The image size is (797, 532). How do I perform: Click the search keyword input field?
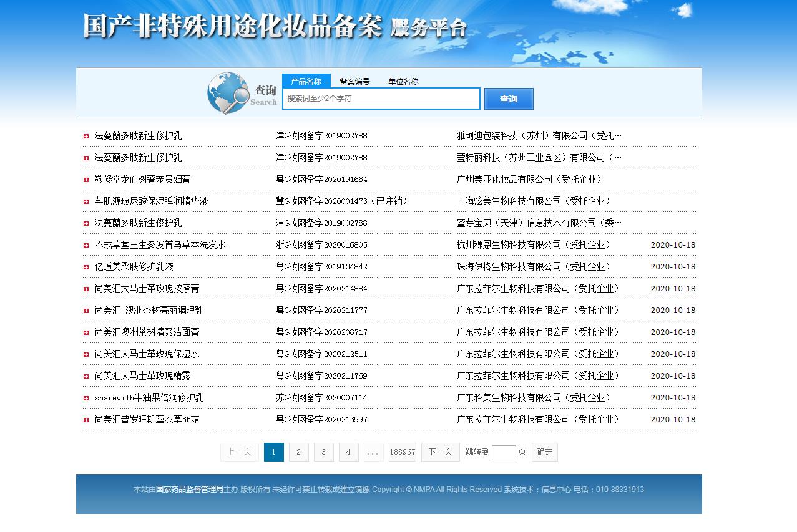pyautogui.click(x=381, y=99)
